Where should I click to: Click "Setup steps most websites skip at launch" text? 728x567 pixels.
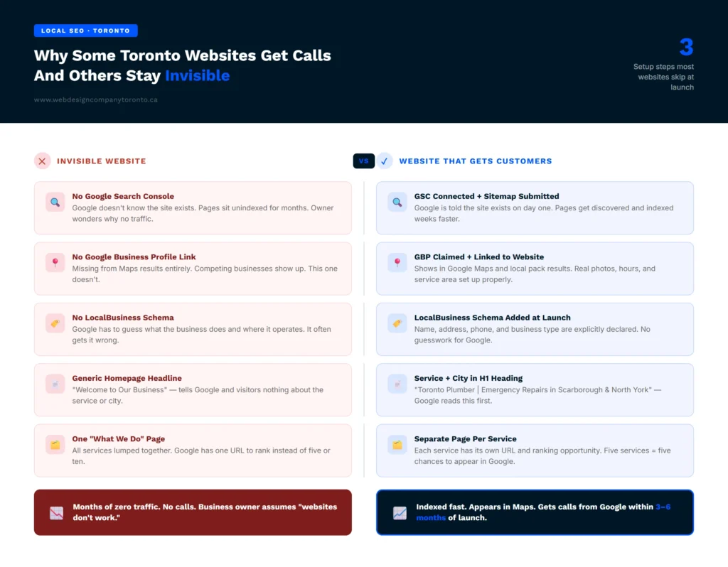point(664,77)
